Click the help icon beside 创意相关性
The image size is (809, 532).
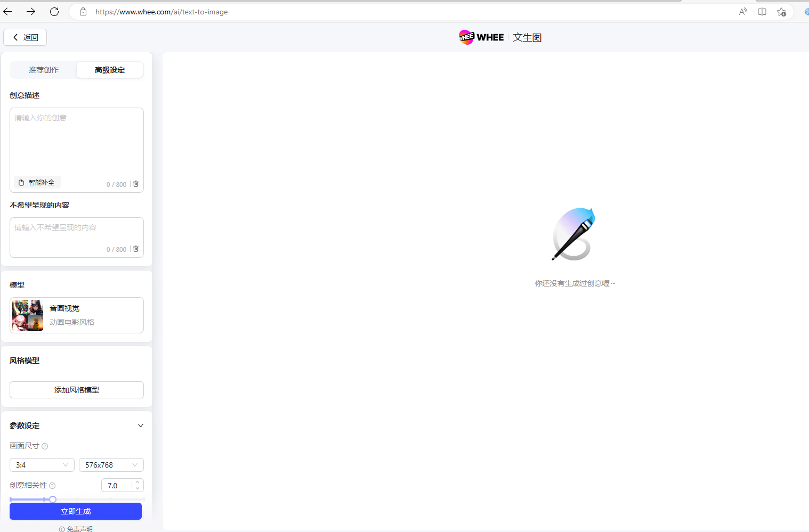click(x=52, y=486)
